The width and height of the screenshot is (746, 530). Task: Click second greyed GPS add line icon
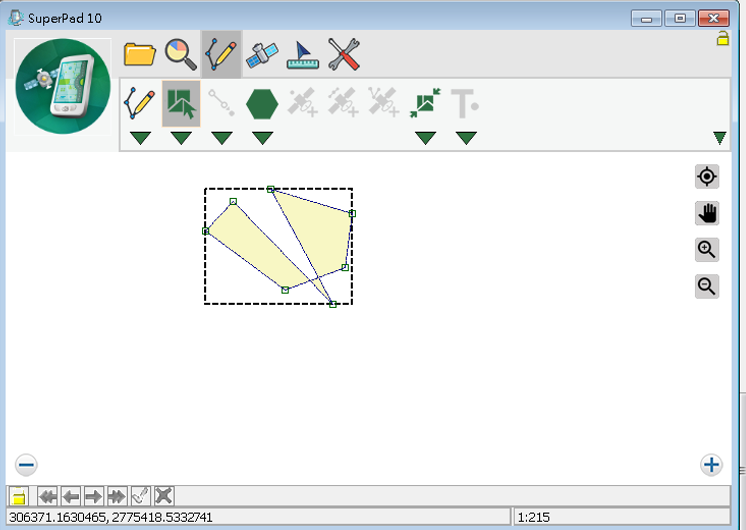tap(343, 102)
